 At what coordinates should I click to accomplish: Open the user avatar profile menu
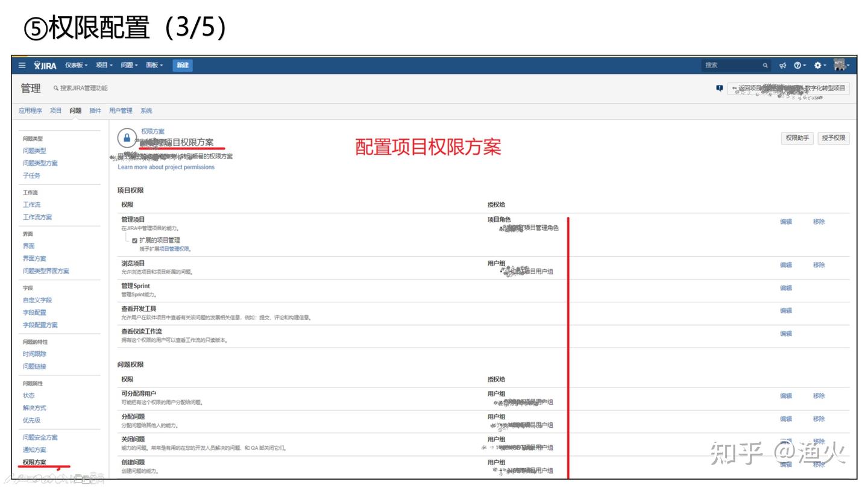click(x=841, y=65)
